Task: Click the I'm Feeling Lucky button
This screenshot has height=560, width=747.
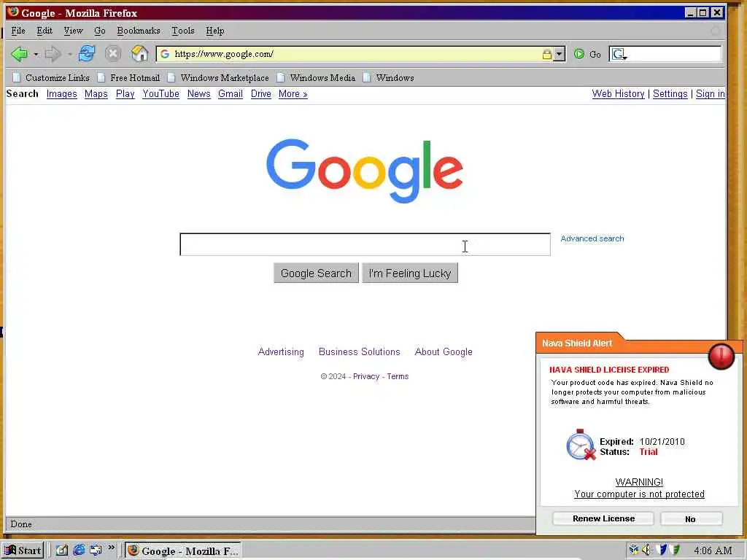Action: [410, 273]
